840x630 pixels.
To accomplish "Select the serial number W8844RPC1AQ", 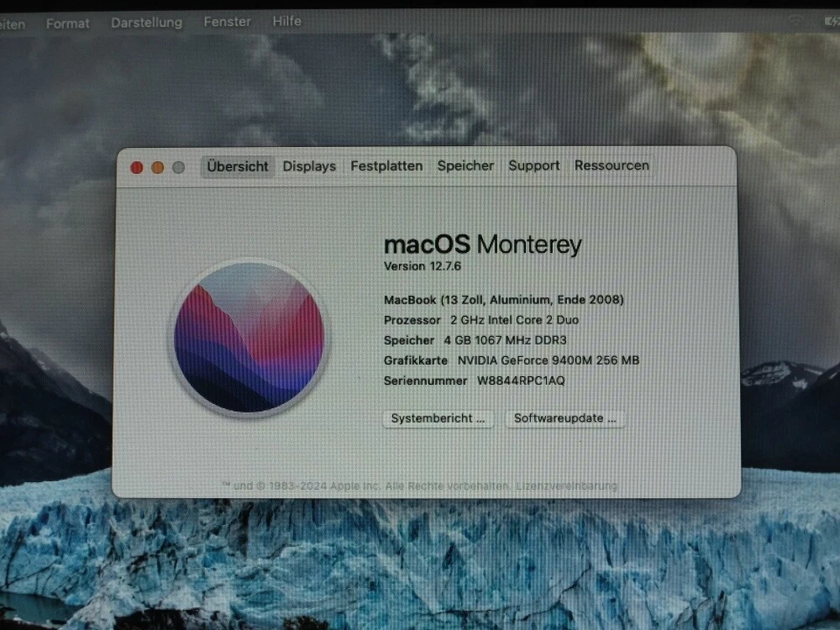I will click(521, 381).
